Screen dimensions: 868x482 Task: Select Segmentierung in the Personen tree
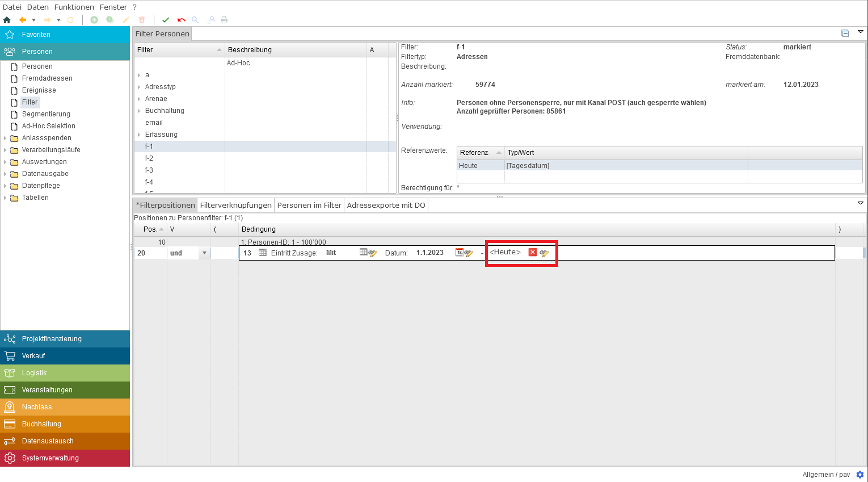click(46, 114)
